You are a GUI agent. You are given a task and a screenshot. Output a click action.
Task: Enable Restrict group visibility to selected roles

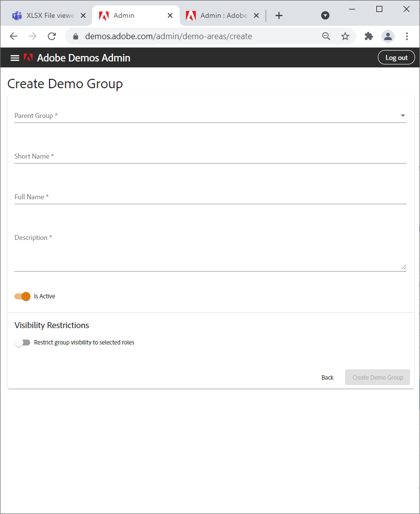tap(22, 343)
